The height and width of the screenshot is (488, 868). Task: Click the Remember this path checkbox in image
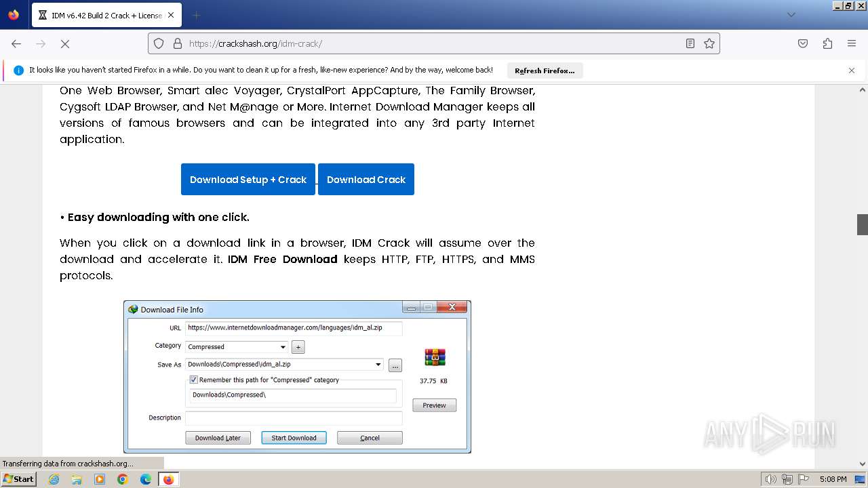click(x=193, y=380)
